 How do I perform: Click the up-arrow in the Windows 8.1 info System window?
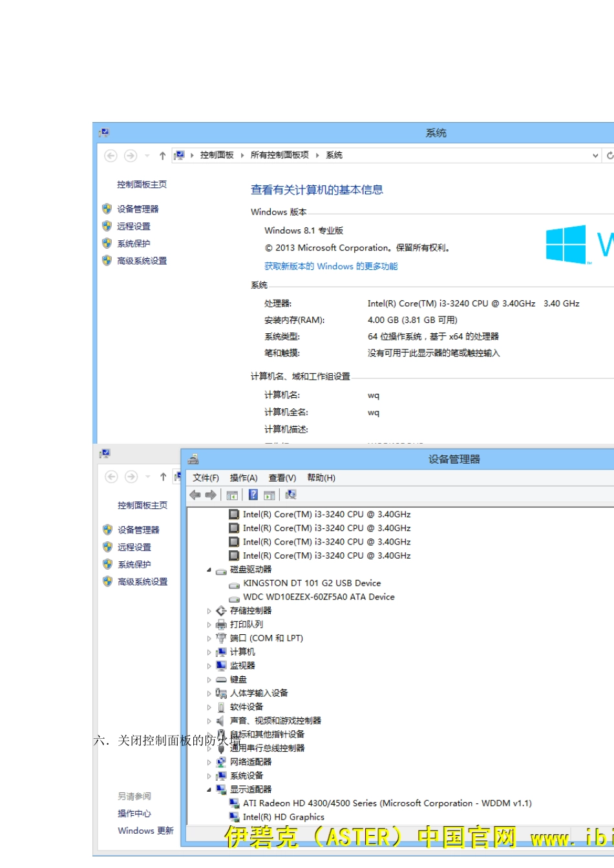click(162, 156)
